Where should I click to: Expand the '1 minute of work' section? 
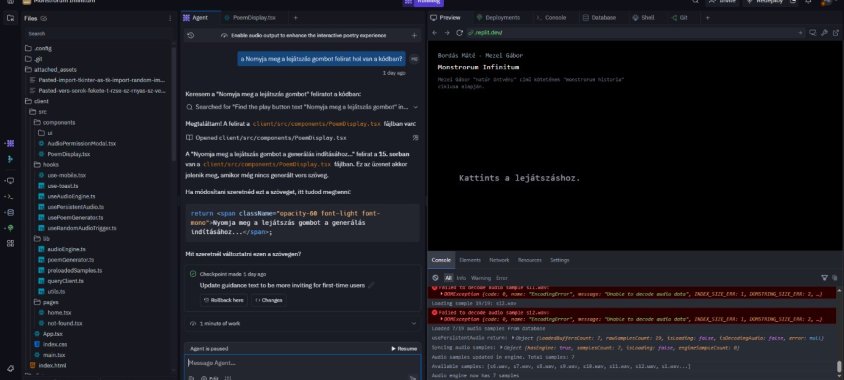coord(413,323)
